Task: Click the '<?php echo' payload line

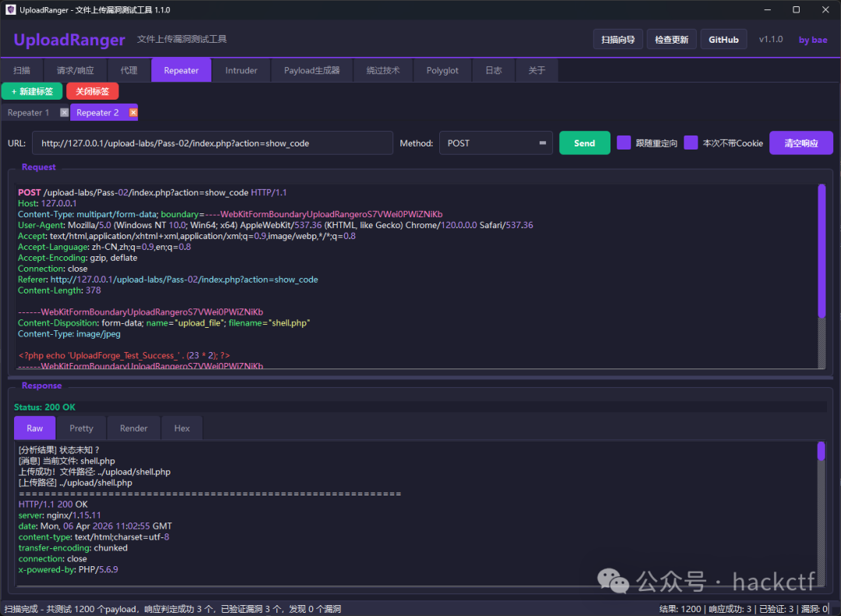Action: pyautogui.click(x=124, y=355)
